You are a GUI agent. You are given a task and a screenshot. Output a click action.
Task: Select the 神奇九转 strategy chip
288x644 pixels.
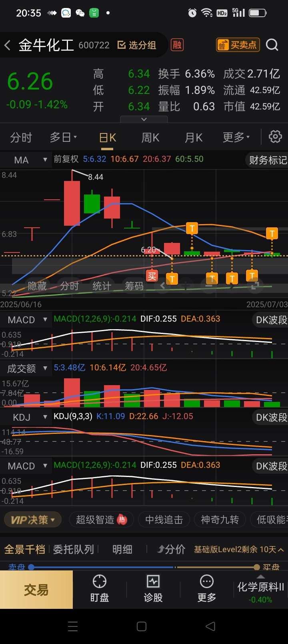(220, 520)
